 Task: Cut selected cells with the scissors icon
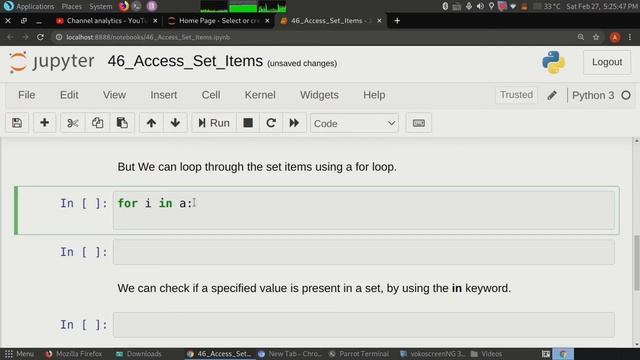(73, 123)
